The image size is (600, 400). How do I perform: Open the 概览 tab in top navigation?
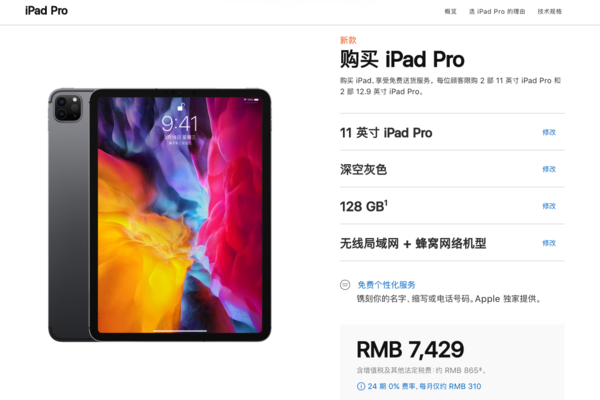tap(450, 11)
